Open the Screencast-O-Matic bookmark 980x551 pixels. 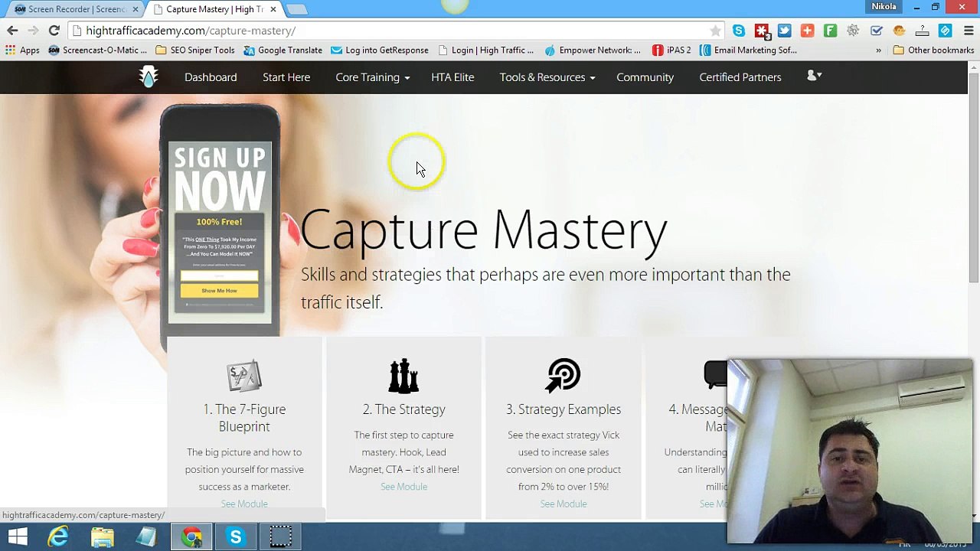pos(97,51)
